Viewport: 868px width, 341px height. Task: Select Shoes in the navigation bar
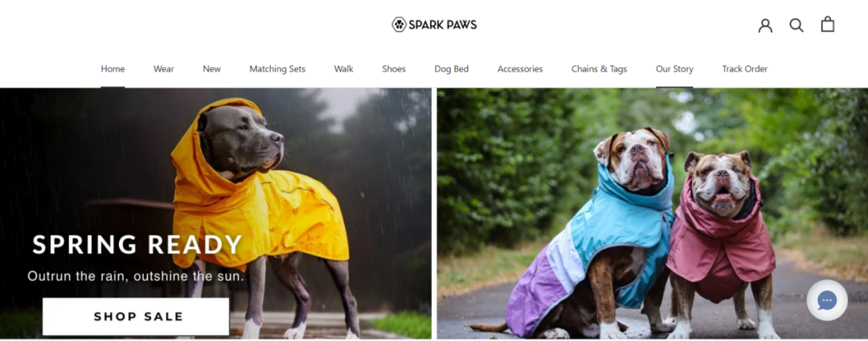pos(394,68)
